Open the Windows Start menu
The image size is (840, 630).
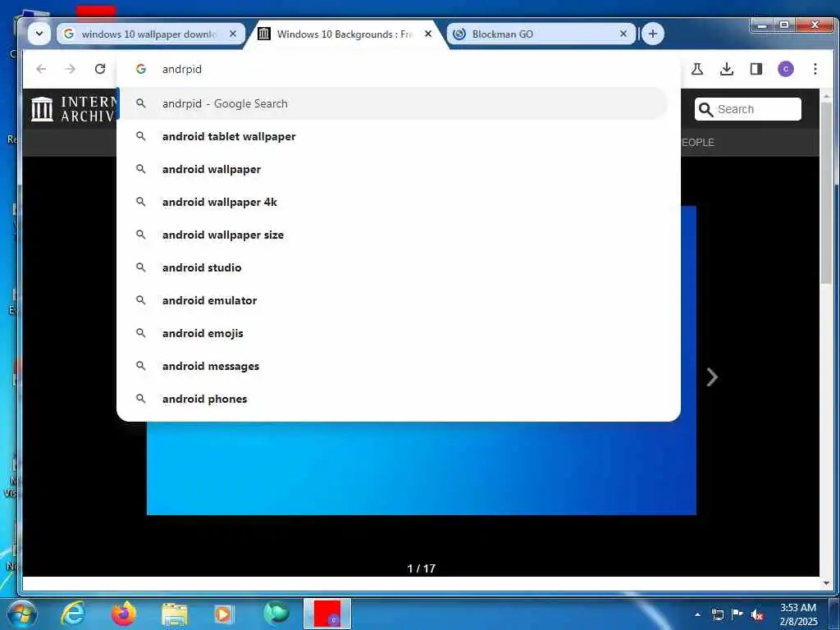coord(21,614)
